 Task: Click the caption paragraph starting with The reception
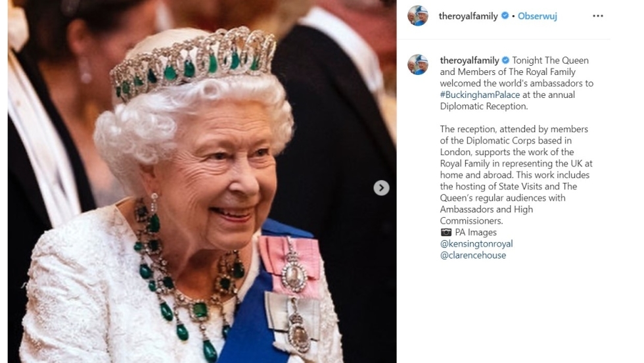pyautogui.click(x=517, y=175)
